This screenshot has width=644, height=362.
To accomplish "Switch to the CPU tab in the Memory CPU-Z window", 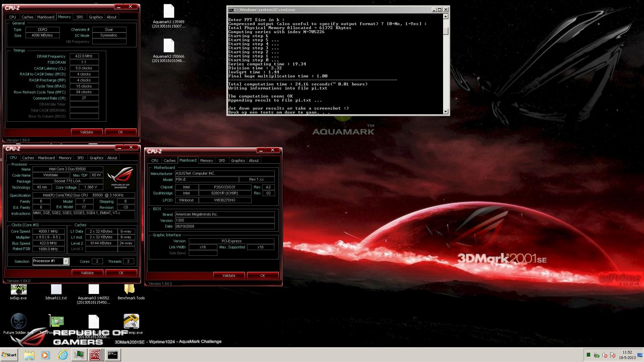I will (12, 17).
